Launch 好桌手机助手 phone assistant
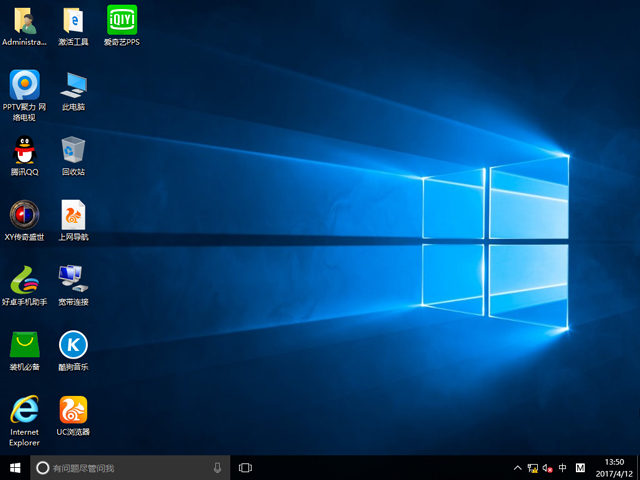Viewport: 640px width, 480px height. [x=24, y=279]
